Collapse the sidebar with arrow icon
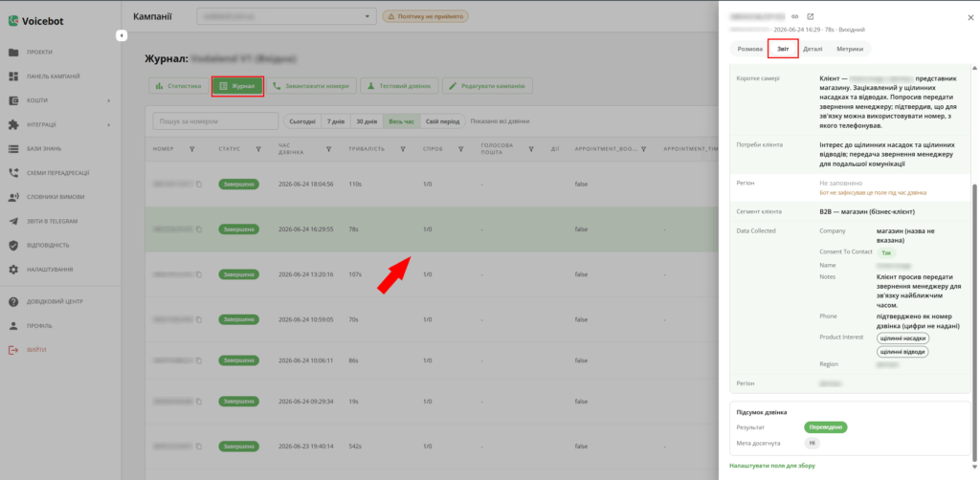980x480 pixels. [122, 36]
